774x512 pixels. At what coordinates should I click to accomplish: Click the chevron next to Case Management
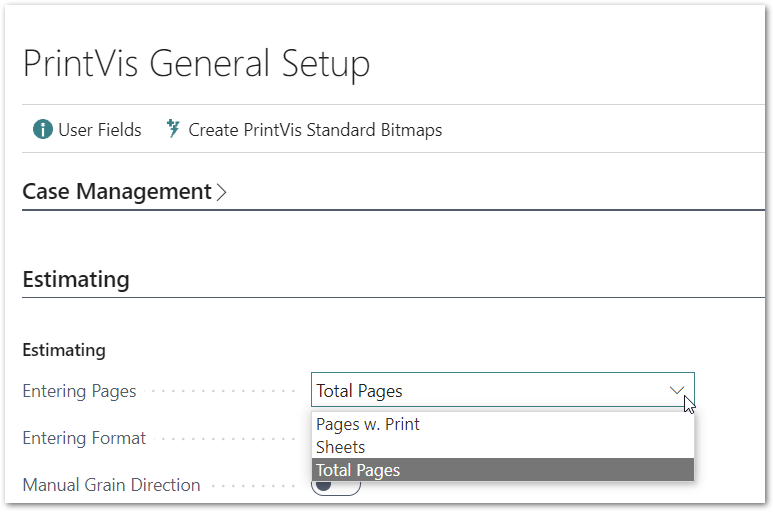(222, 192)
